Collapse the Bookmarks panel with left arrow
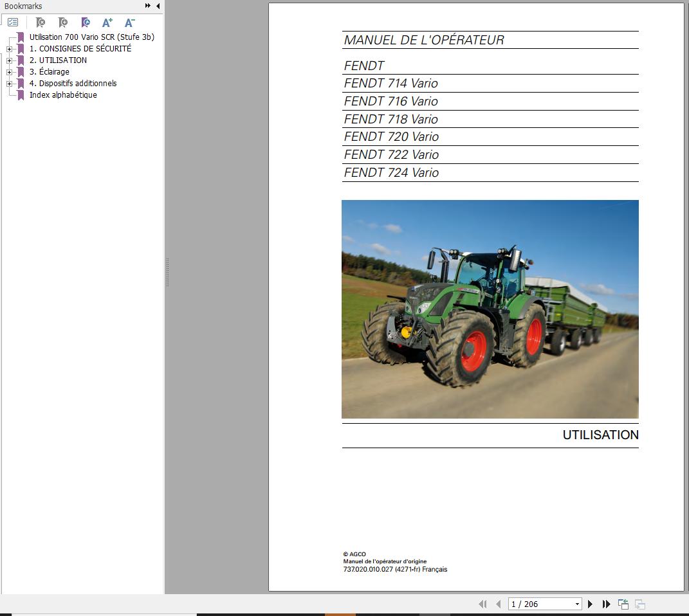689x616 pixels. click(158, 6)
